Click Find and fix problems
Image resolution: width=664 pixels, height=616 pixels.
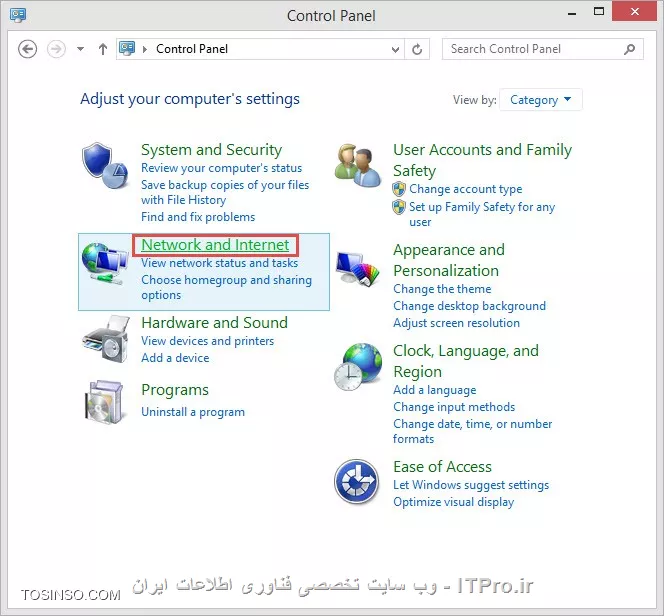point(198,217)
